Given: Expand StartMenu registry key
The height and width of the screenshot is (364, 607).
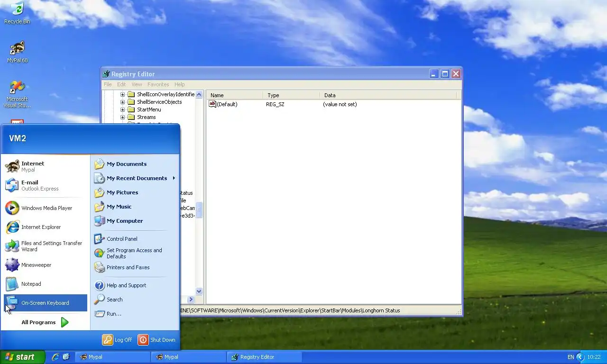Looking at the screenshot, I should pyautogui.click(x=122, y=109).
